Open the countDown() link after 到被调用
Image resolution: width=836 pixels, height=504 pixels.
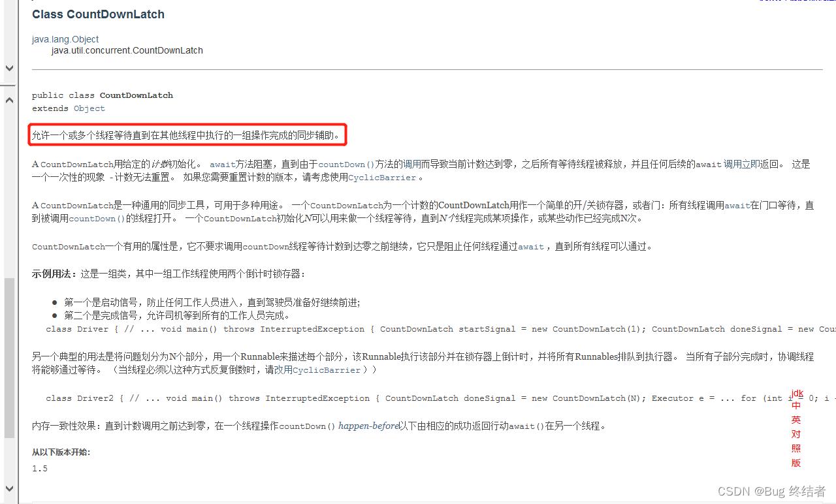(x=97, y=219)
